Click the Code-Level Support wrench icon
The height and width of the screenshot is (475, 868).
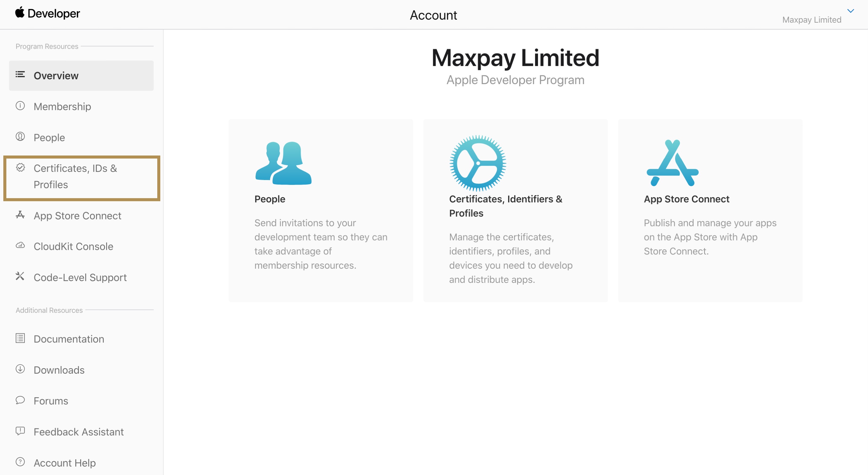tap(20, 277)
